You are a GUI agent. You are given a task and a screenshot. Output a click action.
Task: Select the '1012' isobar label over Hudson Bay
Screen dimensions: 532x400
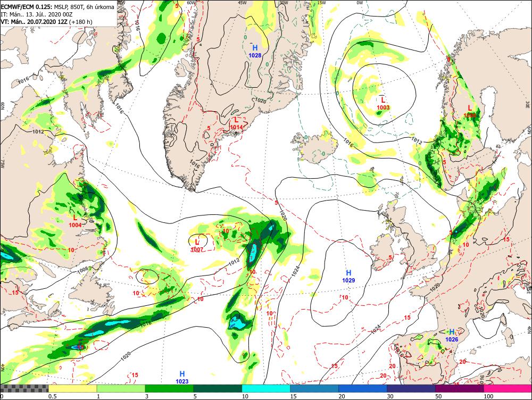(38, 131)
